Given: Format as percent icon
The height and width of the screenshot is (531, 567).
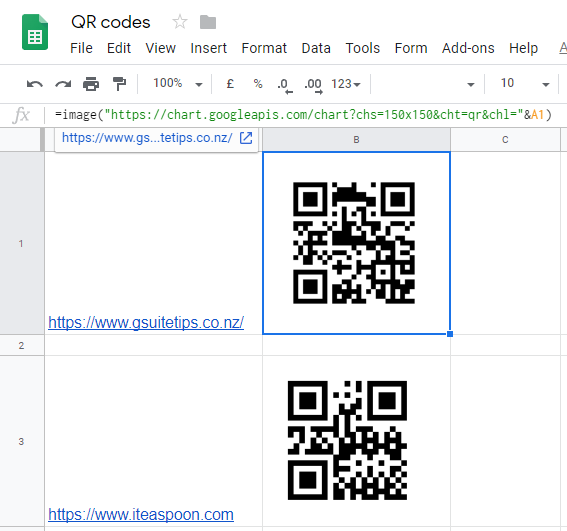Looking at the screenshot, I should [x=258, y=84].
